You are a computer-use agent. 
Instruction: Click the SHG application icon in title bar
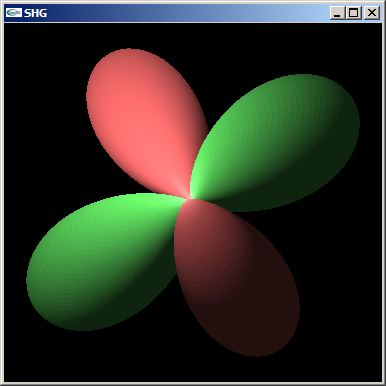click(14, 13)
